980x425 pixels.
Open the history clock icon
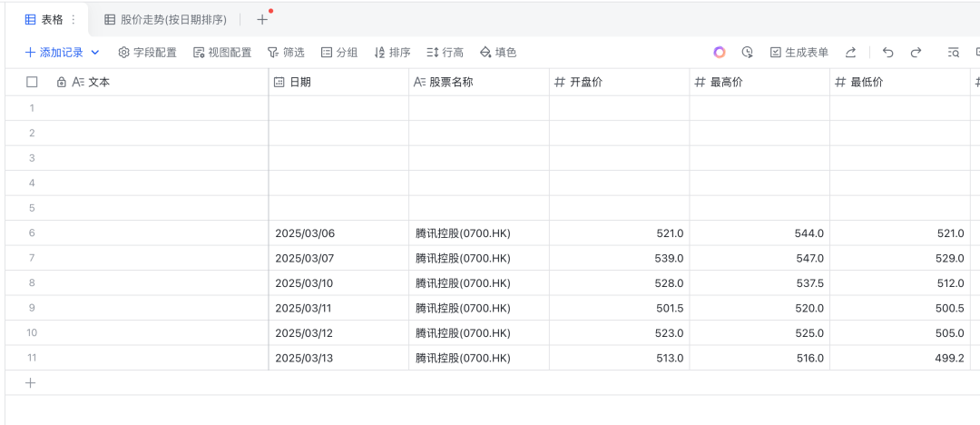(x=747, y=53)
